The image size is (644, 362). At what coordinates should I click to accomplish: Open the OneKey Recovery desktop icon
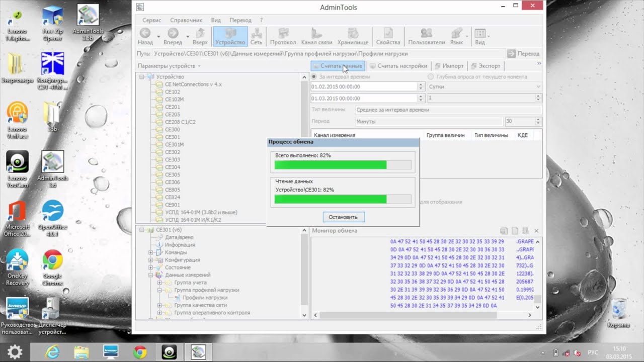(17, 266)
